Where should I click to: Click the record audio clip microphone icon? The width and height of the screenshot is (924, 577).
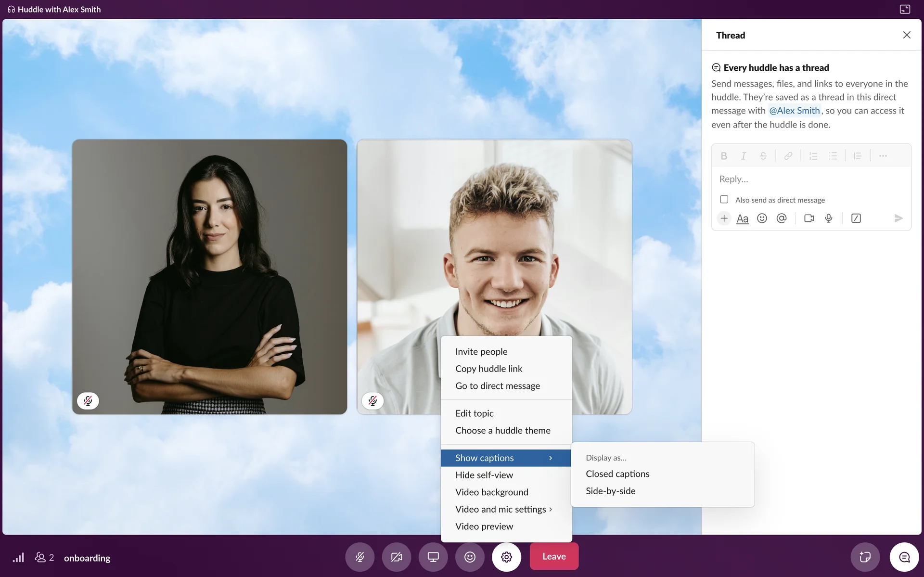tap(829, 218)
